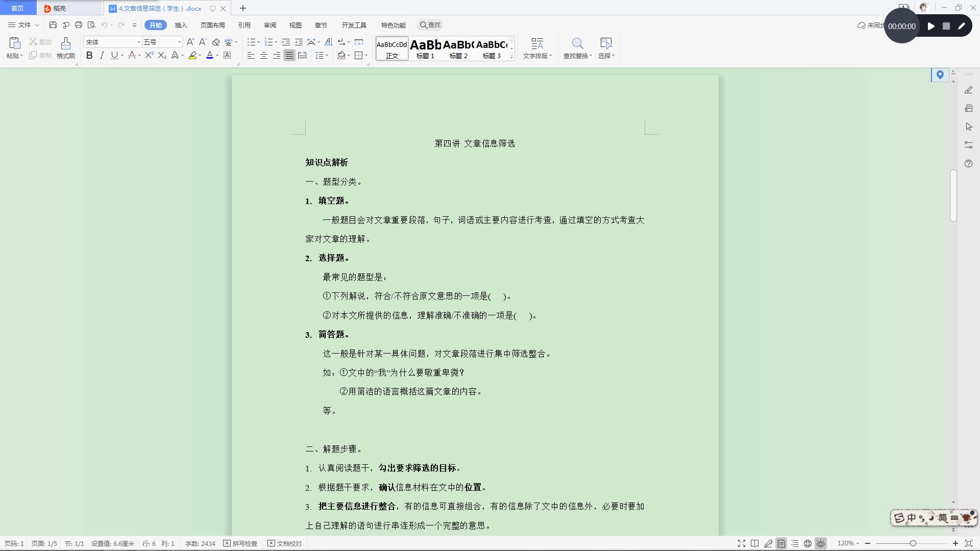Apply the Heading 1 style
The height and width of the screenshot is (551, 980).
pos(425,48)
